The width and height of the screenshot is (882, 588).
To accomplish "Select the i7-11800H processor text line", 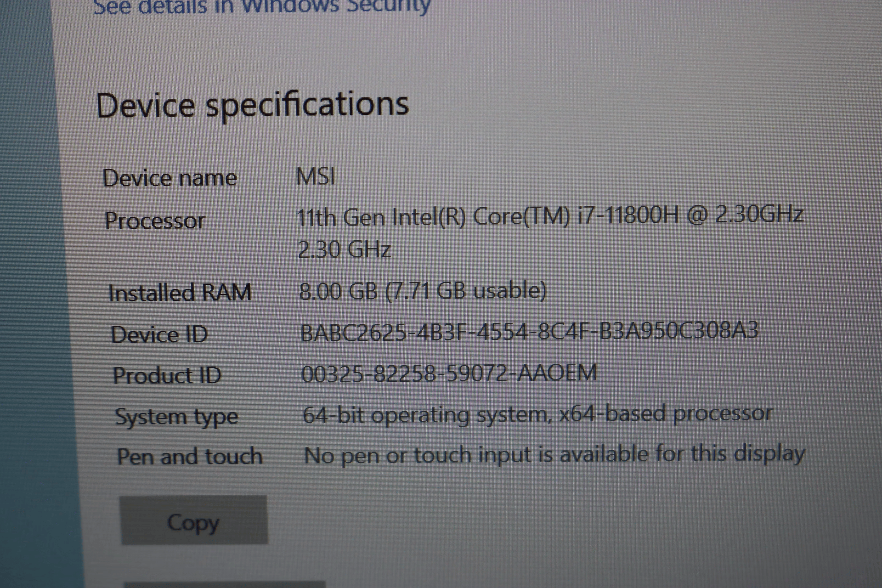I will tap(550, 215).
